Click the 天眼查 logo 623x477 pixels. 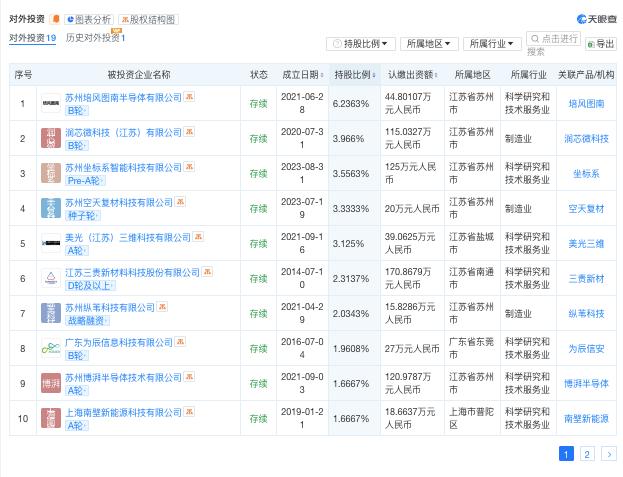596,19
